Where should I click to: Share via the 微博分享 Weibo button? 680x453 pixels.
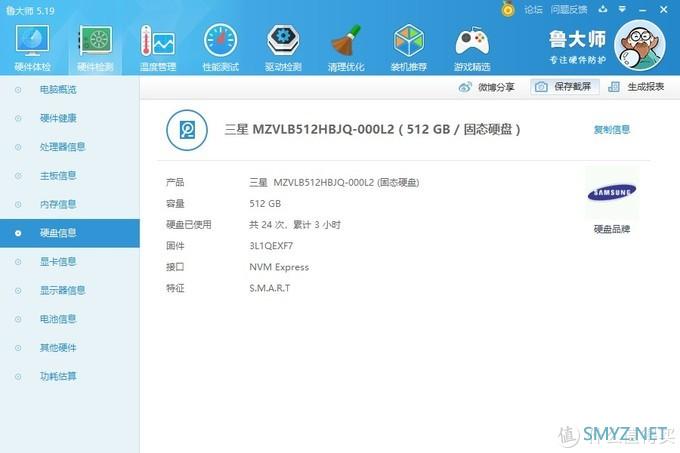tap(487, 87)
